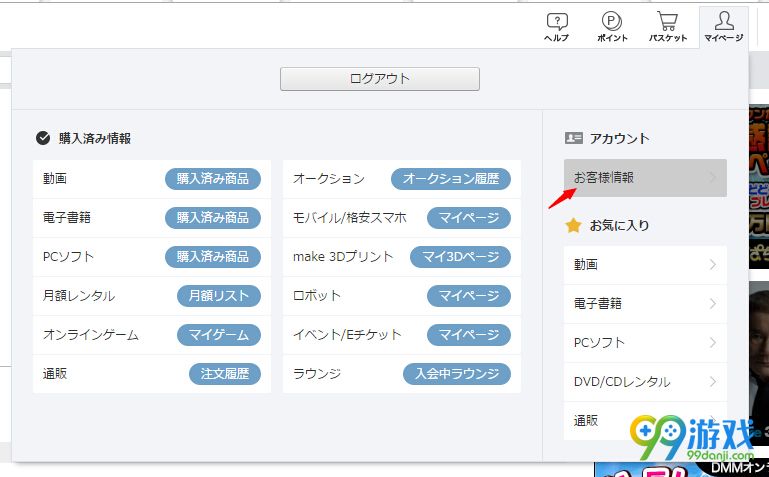Screen dimensions: 769x477
Task: Open the 電子書籍 favorites item
Action: pyautogui.click(x=645, y=304)
